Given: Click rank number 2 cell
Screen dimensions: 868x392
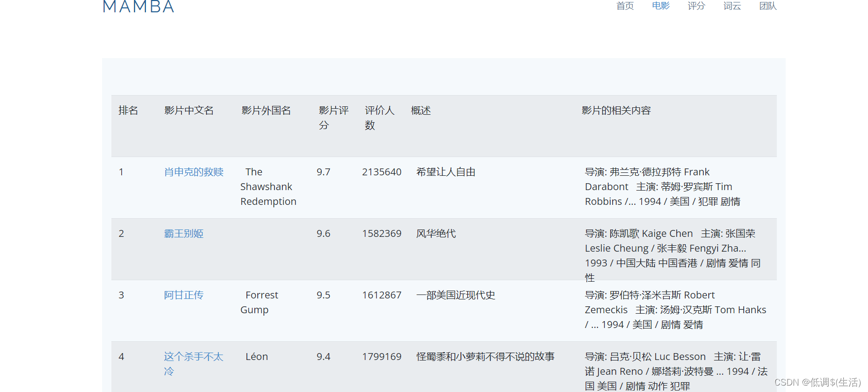Looking at the screenshot, I should pos(121,233).
